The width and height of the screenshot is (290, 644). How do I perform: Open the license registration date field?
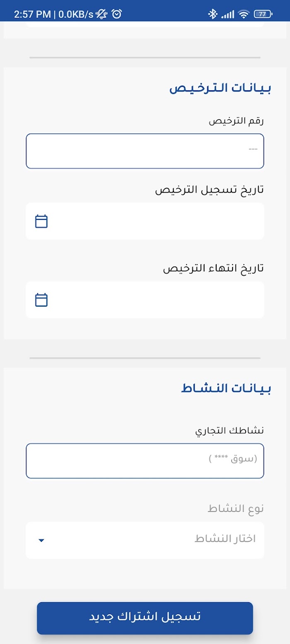pyautogui.click(x=145, y=221)
